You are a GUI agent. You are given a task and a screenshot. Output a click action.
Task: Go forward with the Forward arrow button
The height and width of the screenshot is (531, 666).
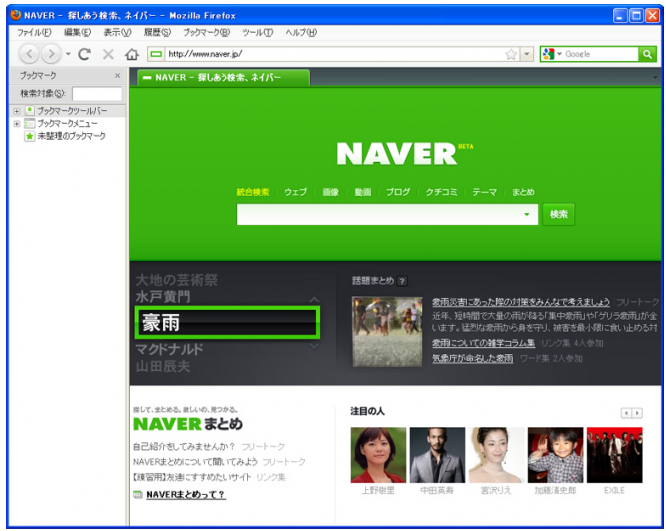click(51, 54)
